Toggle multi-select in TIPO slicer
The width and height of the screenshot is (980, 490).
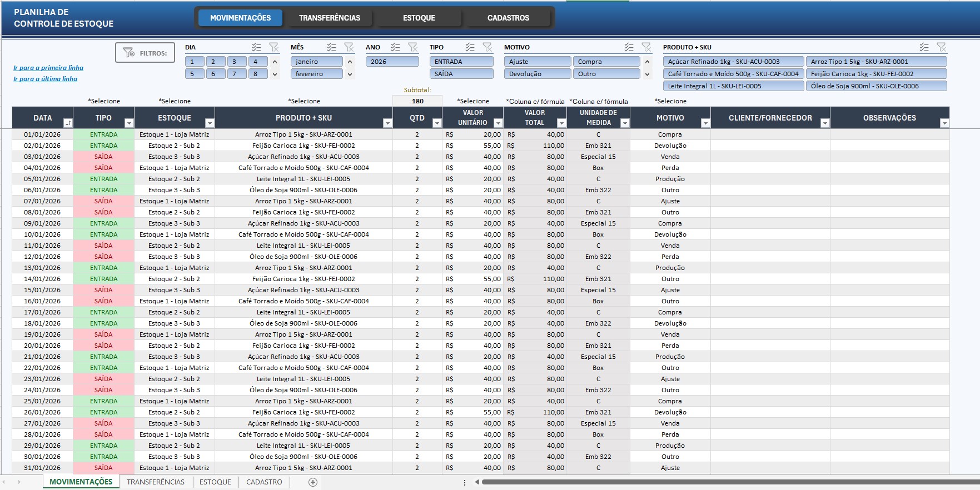470,47
